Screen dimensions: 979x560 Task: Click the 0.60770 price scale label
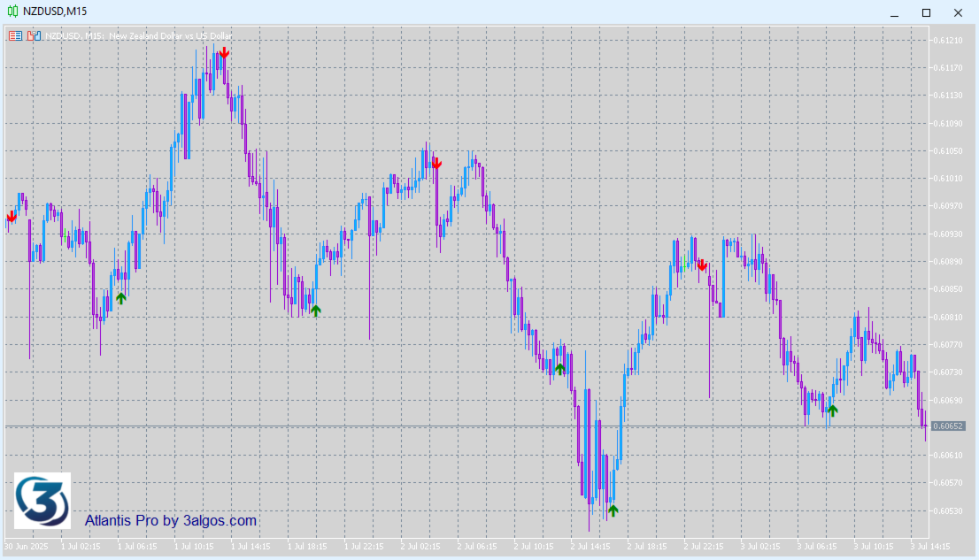[948, 345]
